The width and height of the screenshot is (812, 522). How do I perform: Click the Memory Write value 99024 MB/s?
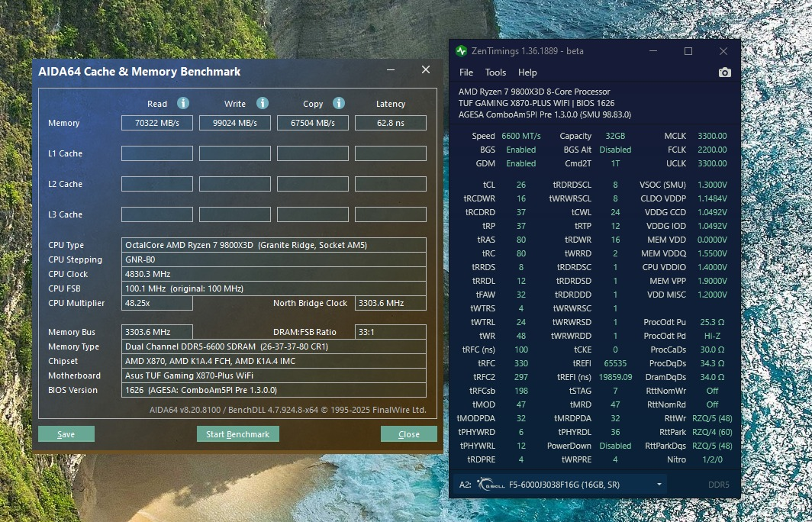(x=234, y=123)
